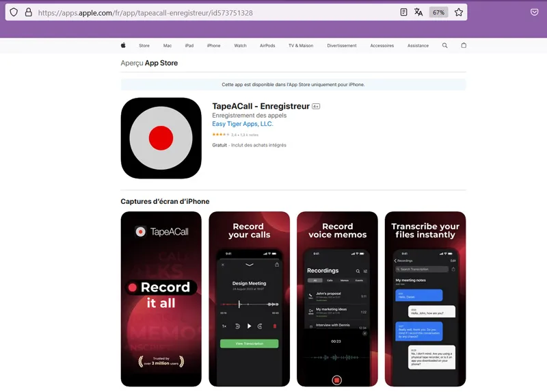Click the 'Captures d'écran d'iPhone' heading
This screenshot has height=392, width=547.
pos(165,201)
